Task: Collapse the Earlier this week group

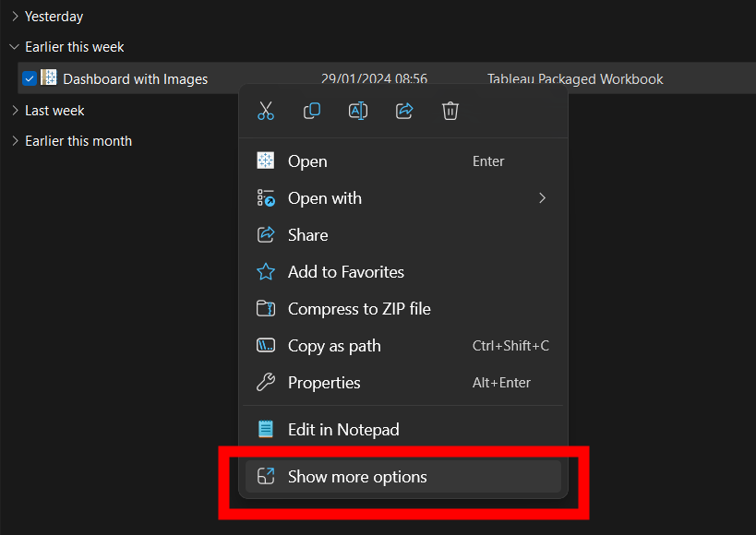Action: 15,47
